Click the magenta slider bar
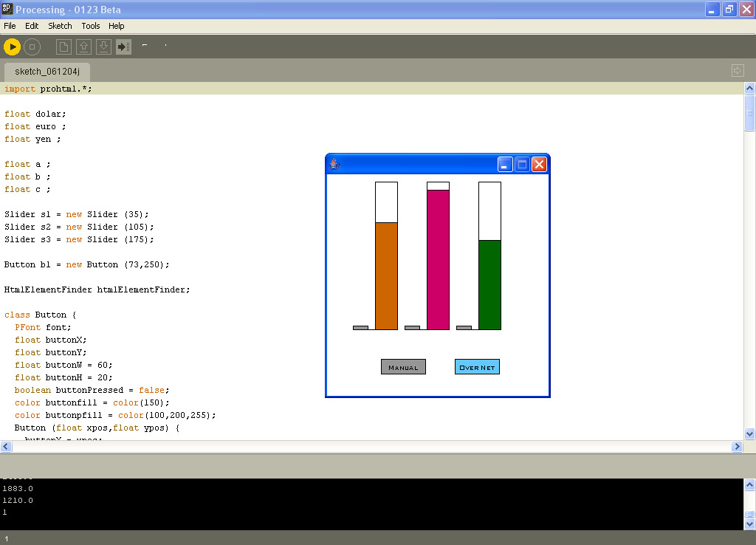Screen dimensions: 756x545 point(438,259)
